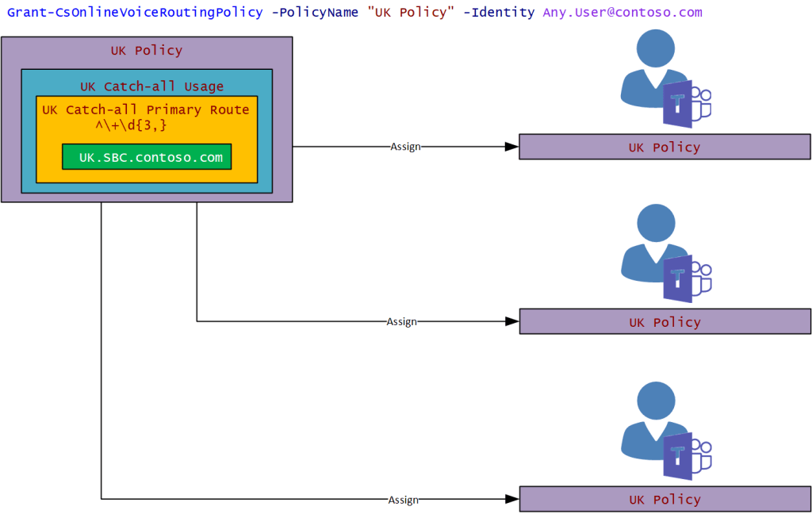Screen dimensions: 812x514
Task: Click the green UK.SBC.contoso.com box
Action: (x=147, y=157)
